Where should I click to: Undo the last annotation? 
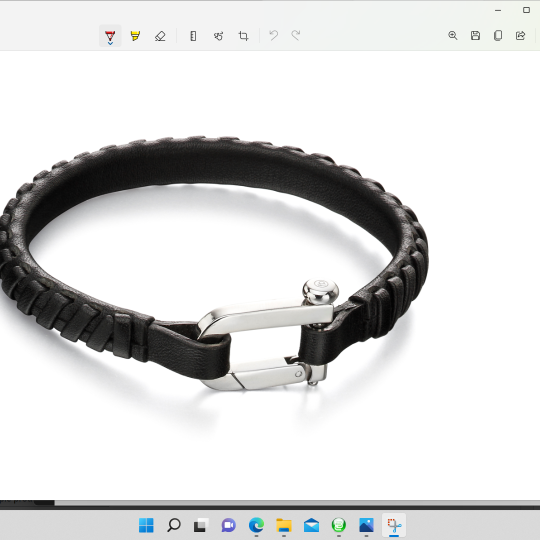(x=274, y=35)
